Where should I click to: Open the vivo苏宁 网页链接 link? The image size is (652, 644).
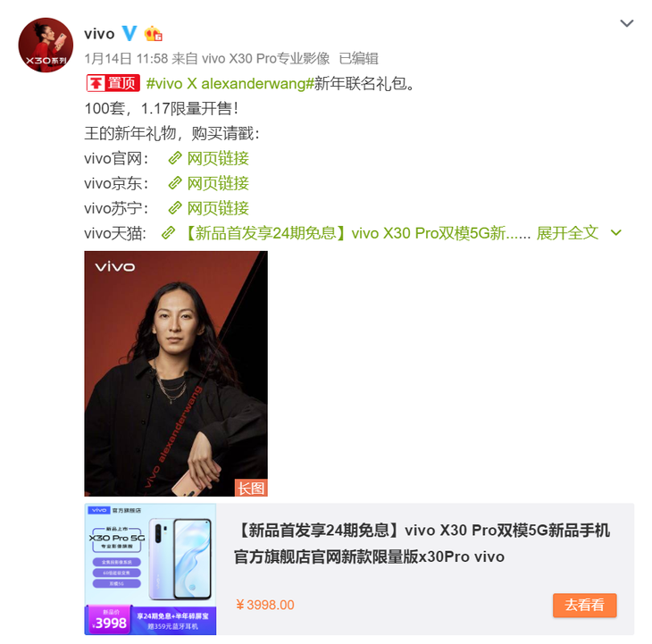click(218, 208)
